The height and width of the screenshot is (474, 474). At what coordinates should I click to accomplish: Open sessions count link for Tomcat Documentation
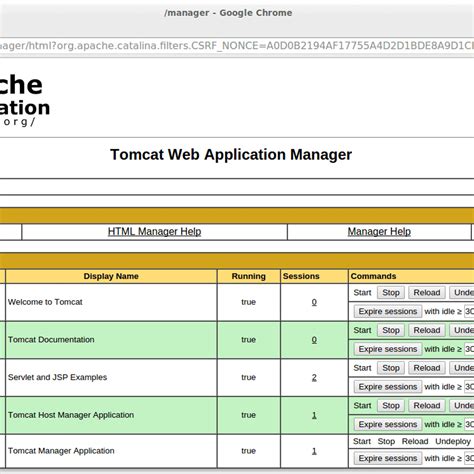314,340
